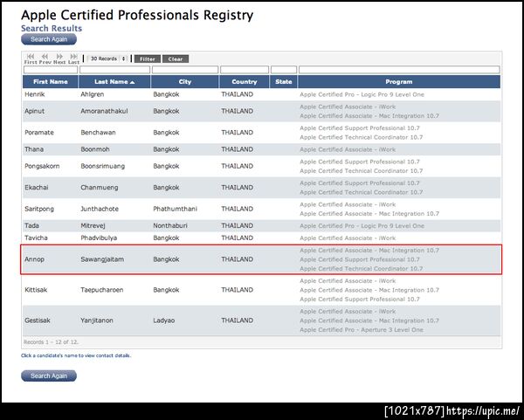Open candidate Tada's contact details
Image resolution: width=524 pixels, height=420 pixels.
pos(31,226)
